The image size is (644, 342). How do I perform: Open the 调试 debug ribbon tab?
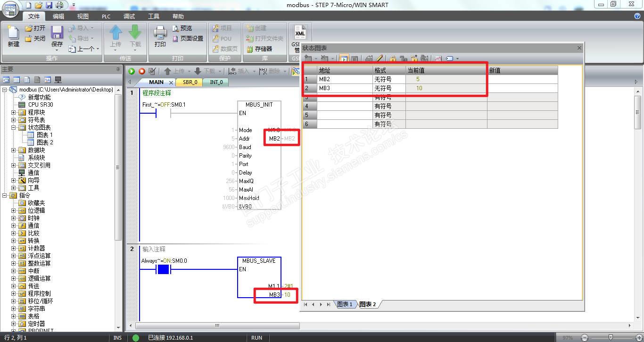(x=129, y=16)
